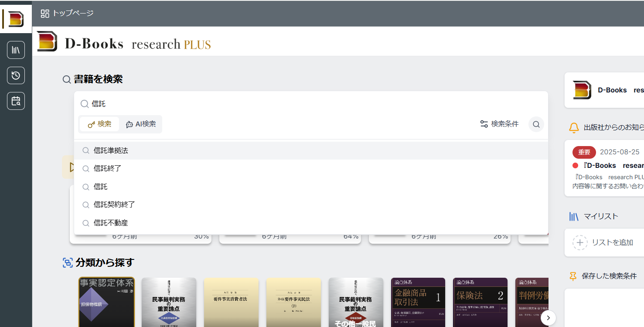Click the grid icon beside トップページ

[x=45, y=14]
